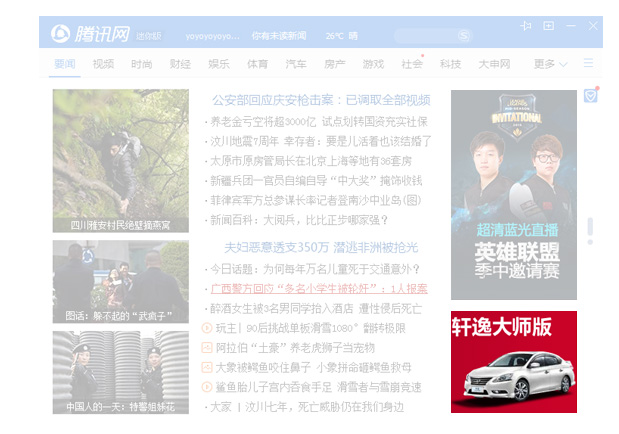Click the search icon in the search box
The height and width of the screenshot is (434, 619).
point(463,35)
